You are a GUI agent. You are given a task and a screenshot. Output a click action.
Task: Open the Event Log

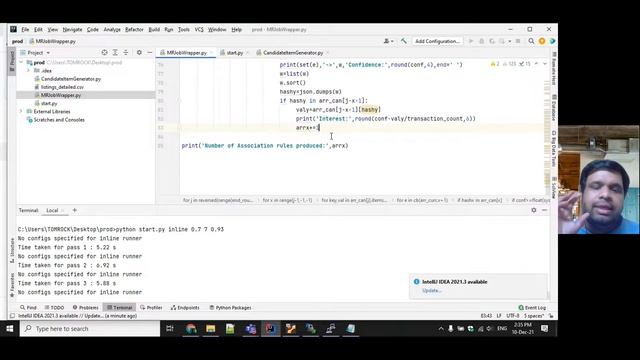click(532, 307)
